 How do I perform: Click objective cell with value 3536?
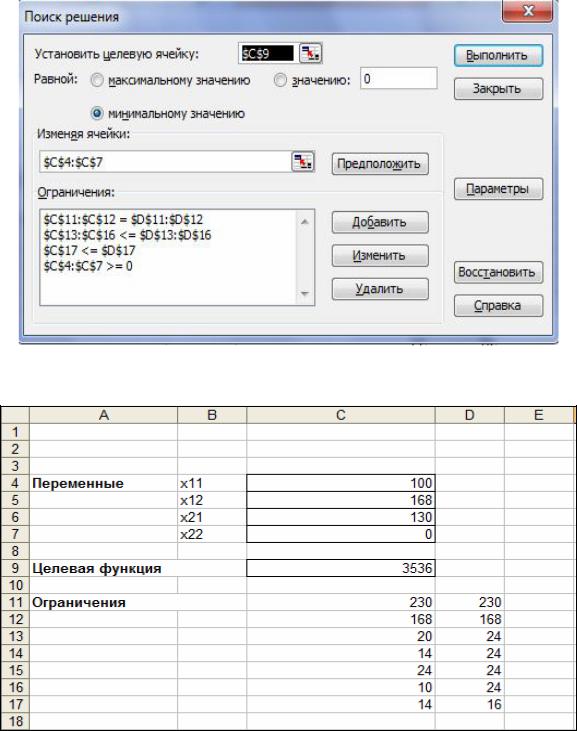click(x=341, y=568)
